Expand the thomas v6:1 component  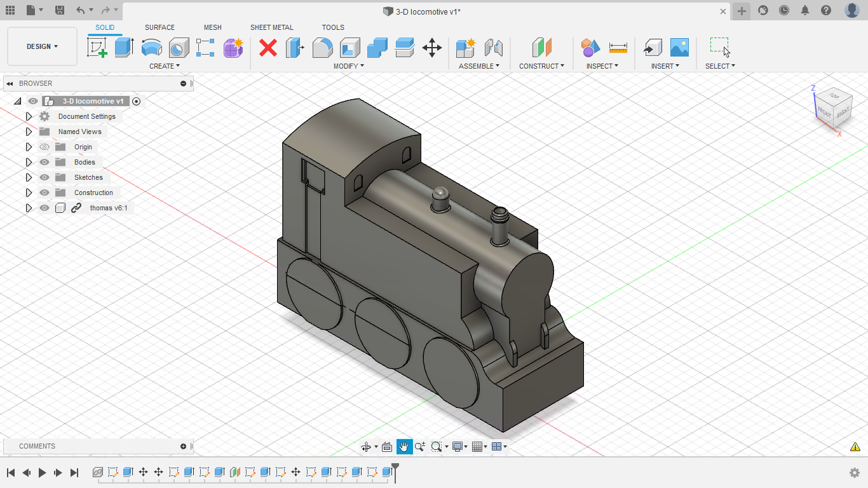coord(29,208)
